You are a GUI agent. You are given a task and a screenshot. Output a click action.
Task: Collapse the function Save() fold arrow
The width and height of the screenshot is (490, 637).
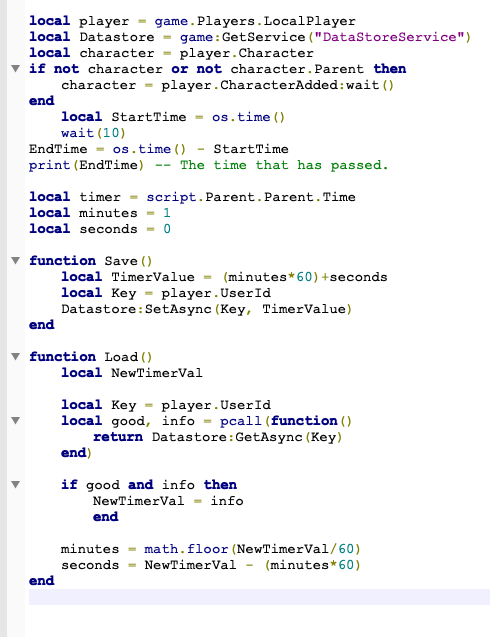[15, 260]
